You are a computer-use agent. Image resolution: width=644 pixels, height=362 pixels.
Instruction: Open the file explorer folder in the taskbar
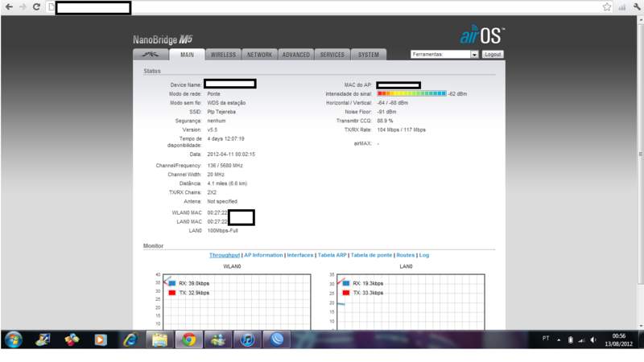[159, 339]
